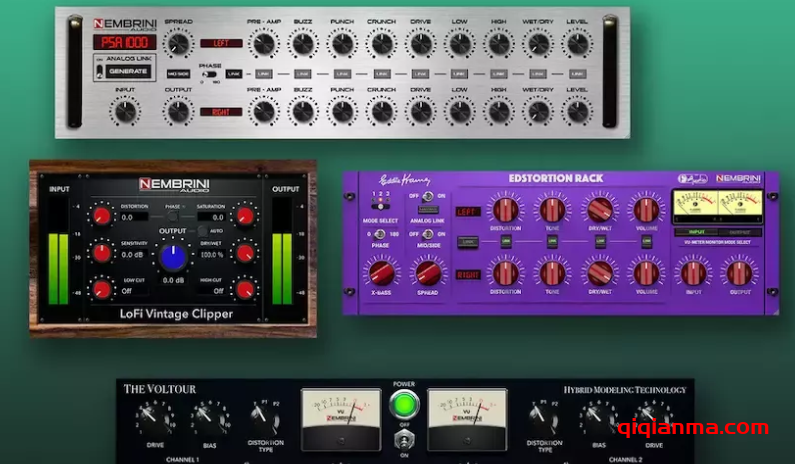Click the Left channel Drive knob in PSA 1000
This screenshot has height=464, width=795.
tap(421, 44)
